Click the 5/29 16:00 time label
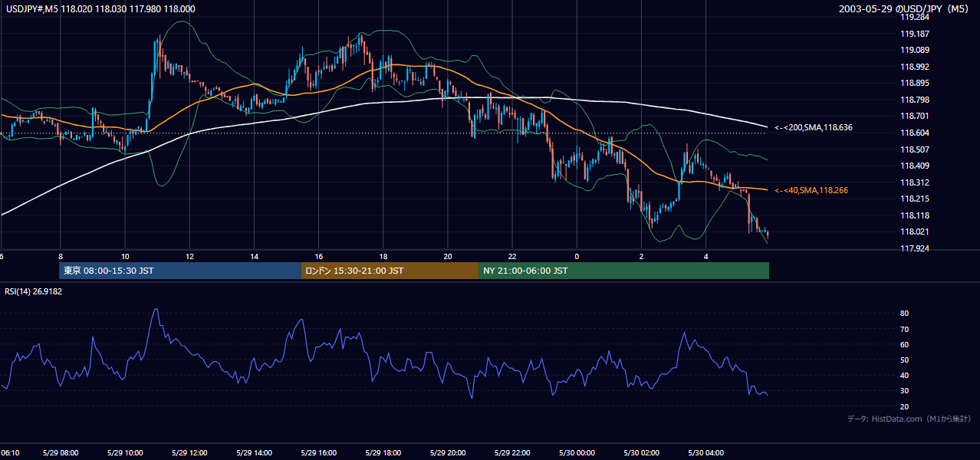This screenshot has width=980, height=460. coord(319,453)
